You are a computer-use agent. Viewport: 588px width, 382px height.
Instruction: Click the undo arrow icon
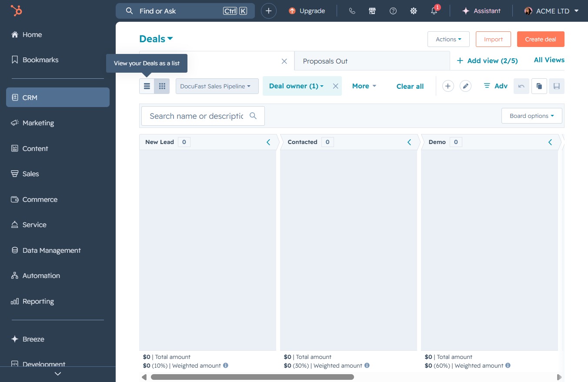tap(521, 86)
